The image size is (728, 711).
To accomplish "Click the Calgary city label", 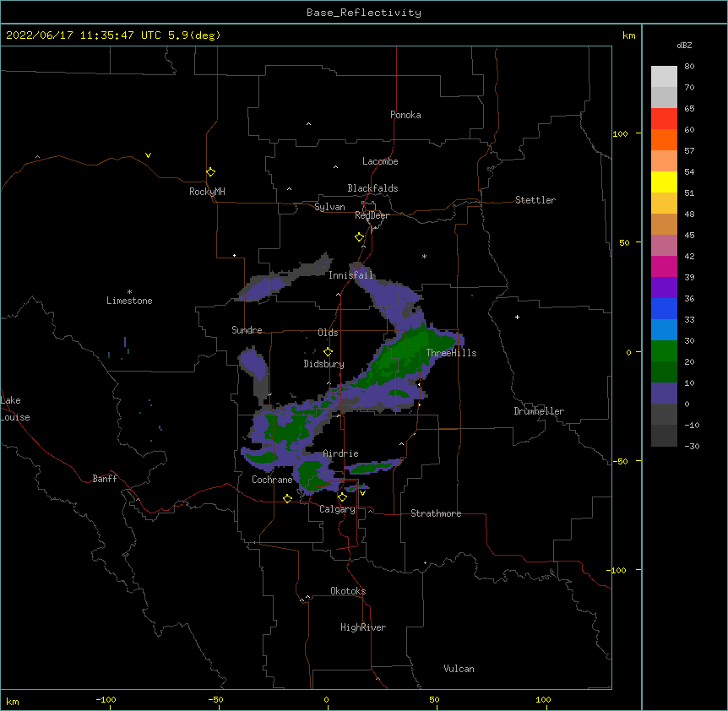I will coord(337,509).
